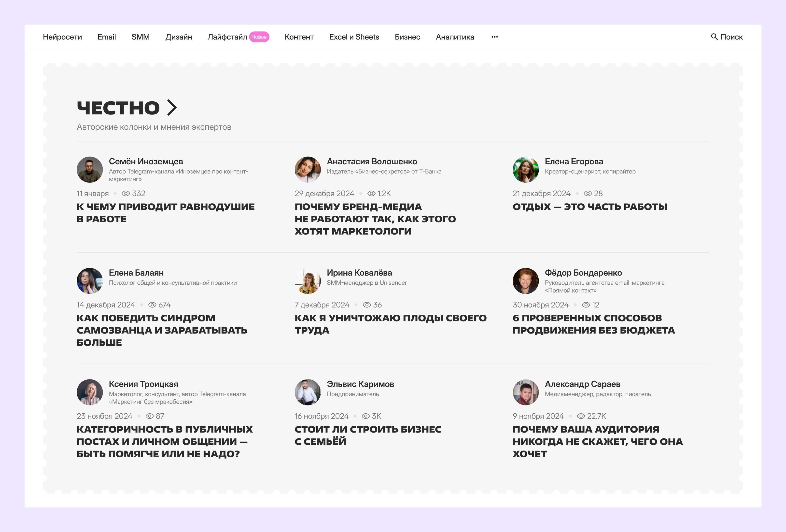Click the pink Новое badge
The height and width of the screenshot is (532, 786).
pyautogui.click(x=259, y=37)
